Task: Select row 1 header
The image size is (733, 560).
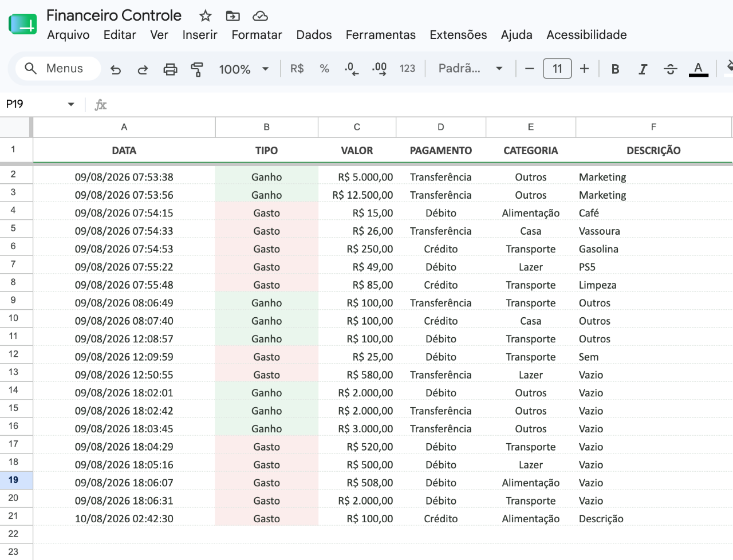Action: coord(16,150)
